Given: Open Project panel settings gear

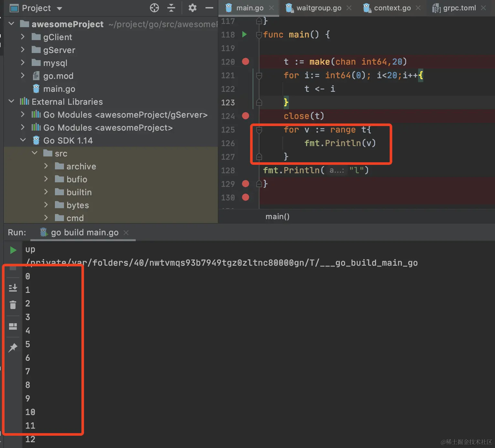Looking at the screenshot, I should [193, 8].
